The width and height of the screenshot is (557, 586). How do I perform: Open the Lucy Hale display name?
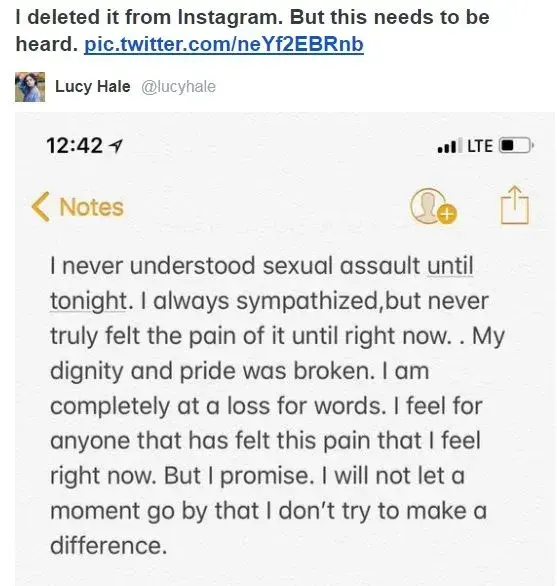coord(93,86)
